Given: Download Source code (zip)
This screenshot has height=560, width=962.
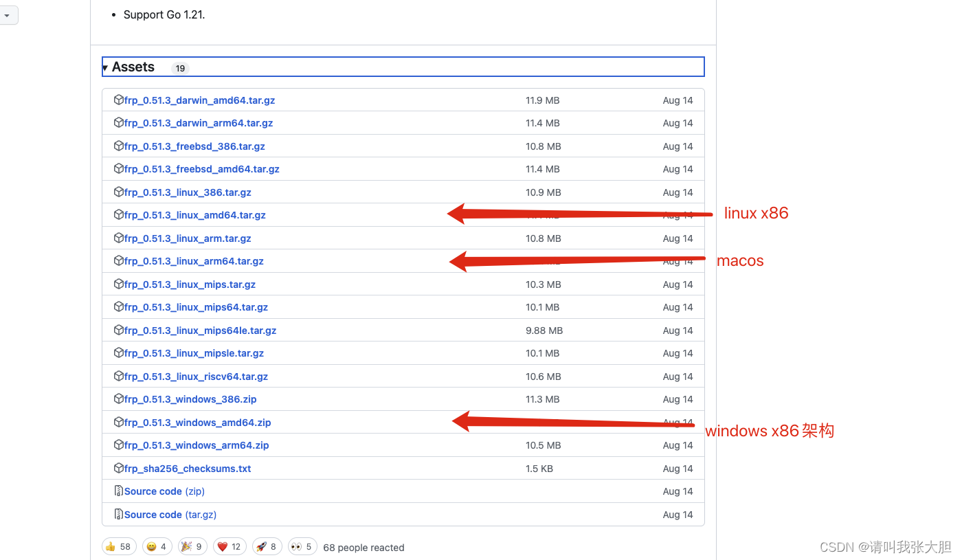Looking at the screenshot, I should click(164, 491).
